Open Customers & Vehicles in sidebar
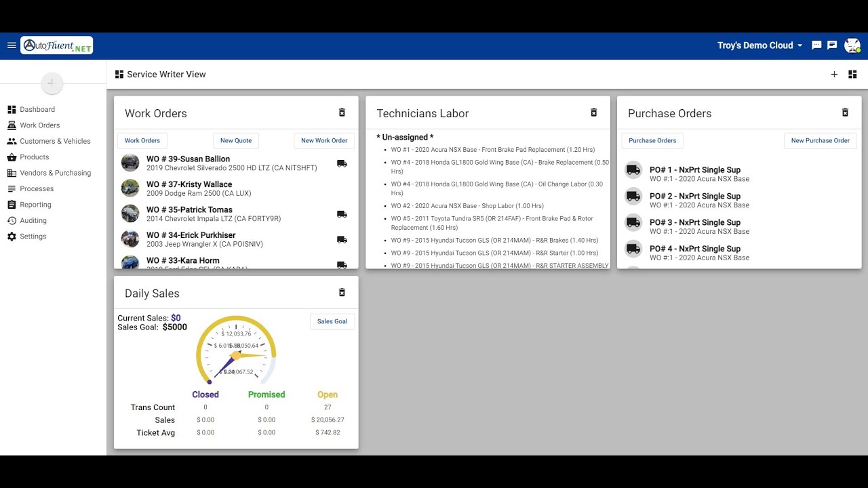Screen dimensions: 868x488 (55, 141)
